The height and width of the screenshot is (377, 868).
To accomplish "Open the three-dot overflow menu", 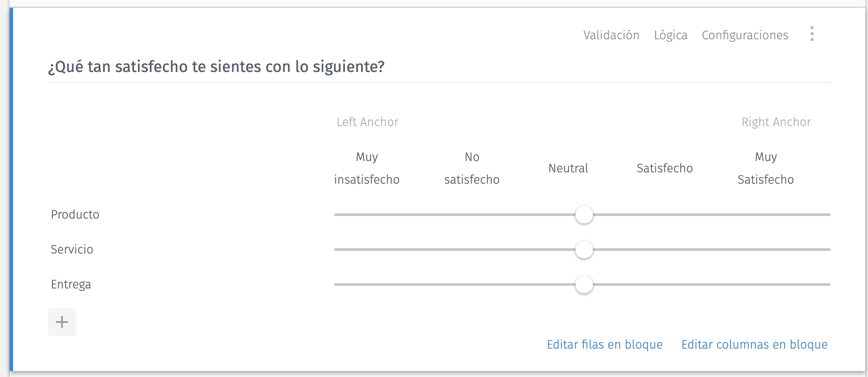I will [812, 35].
